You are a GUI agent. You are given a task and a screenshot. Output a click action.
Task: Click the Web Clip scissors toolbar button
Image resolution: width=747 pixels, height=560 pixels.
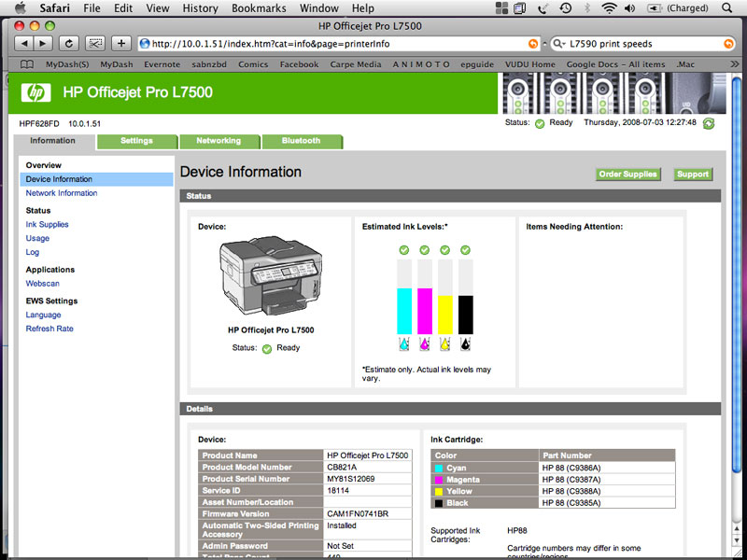click(x=95, y=44)
